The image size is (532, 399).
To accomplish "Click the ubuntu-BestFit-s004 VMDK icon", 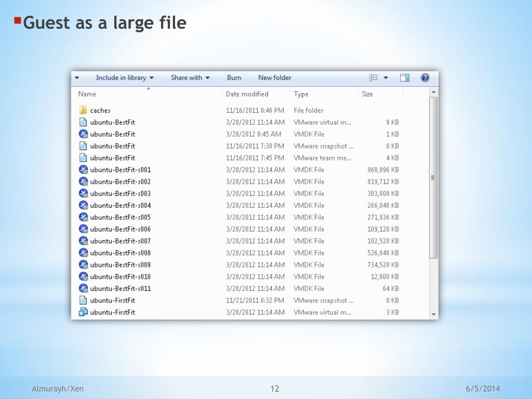I will point(83,205).
